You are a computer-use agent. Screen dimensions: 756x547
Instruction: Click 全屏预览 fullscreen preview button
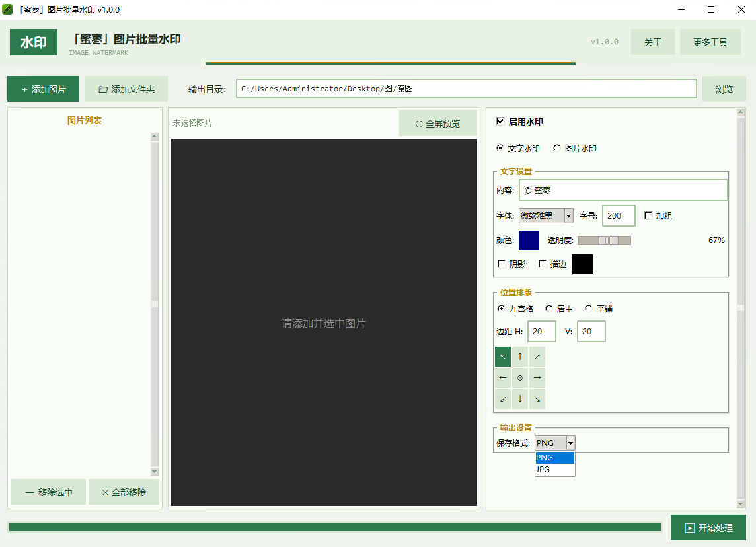tap(437, 124)
